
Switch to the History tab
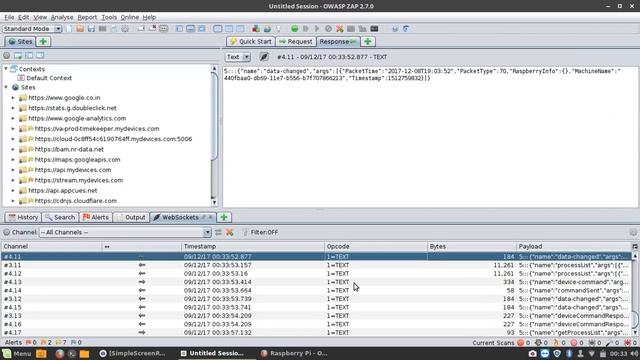(x=23, y=217)
